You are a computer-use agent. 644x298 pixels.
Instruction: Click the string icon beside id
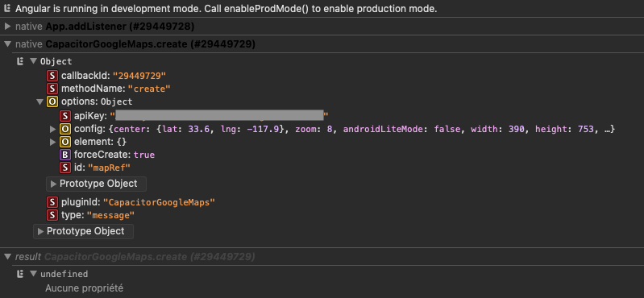coord(65,168)
